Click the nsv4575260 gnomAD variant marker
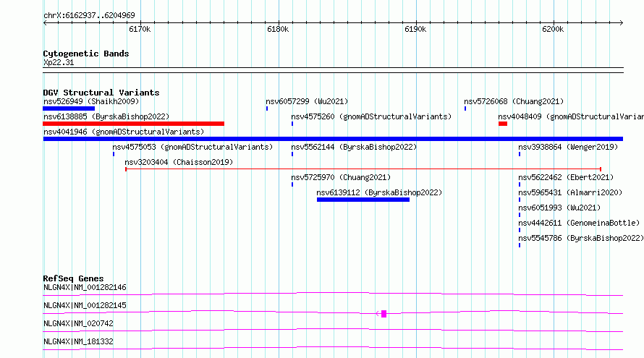 tap(292, 124)
